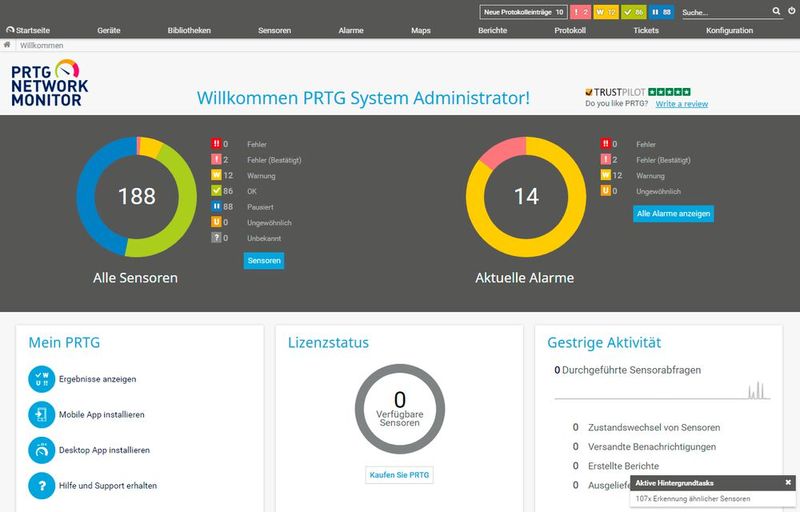
Task: Open the Alarme menu
Action: tap(351, 30)
